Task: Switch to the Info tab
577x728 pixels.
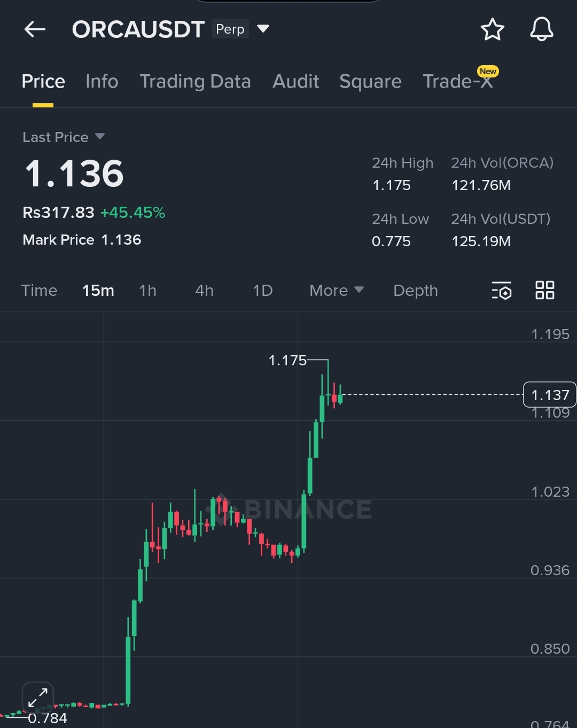Action: [102, 81]
